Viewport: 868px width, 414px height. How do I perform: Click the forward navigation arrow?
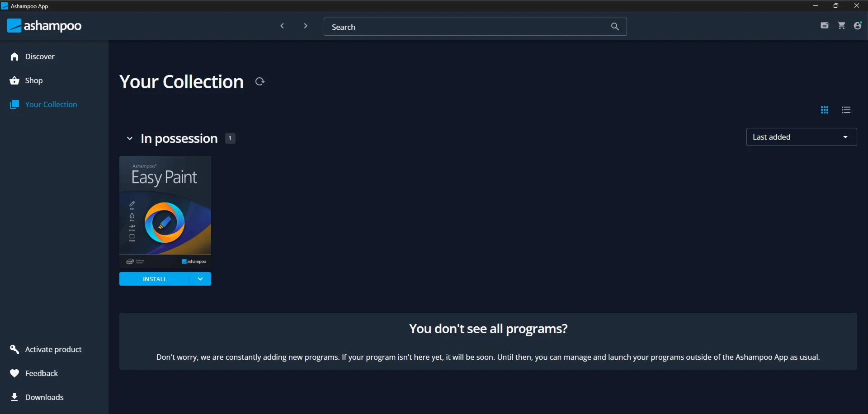pyautogui.click(x=306, y=26)
